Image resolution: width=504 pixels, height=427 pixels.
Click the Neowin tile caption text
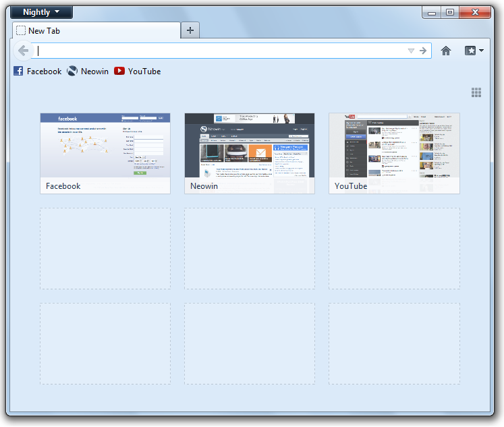pyautogui.click(x=204, y=186)
